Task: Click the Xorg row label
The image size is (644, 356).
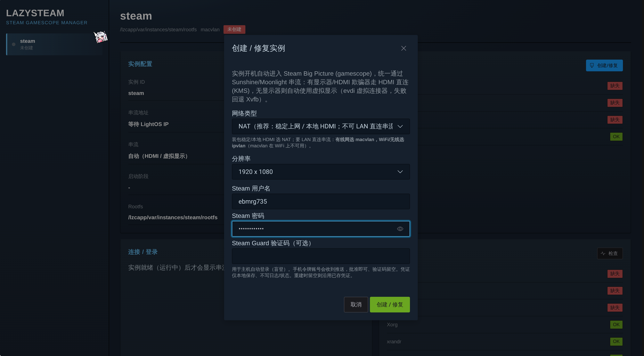Action: click(x=392, y=325)
